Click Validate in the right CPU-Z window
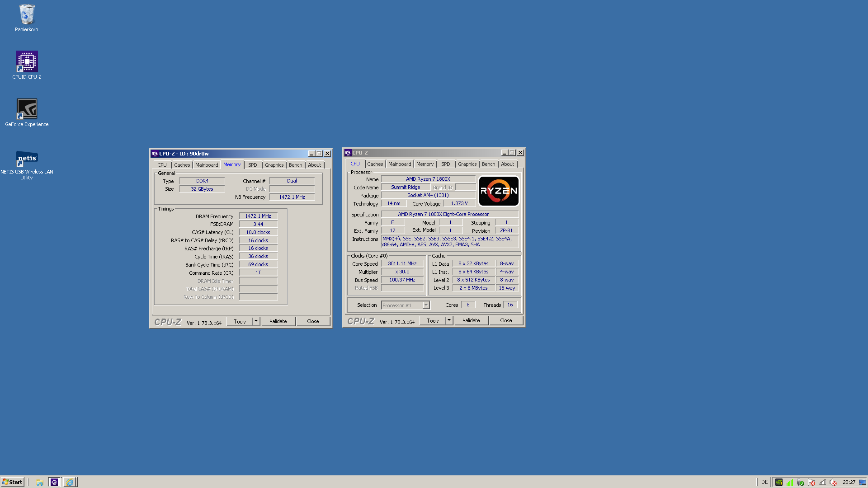 [x=471, y=320]
